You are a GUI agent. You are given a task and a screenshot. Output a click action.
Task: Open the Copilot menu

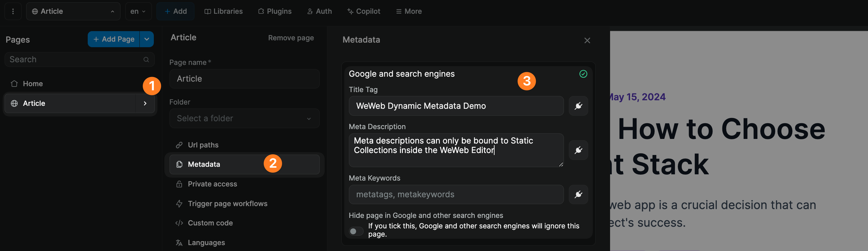coord(364,11)
